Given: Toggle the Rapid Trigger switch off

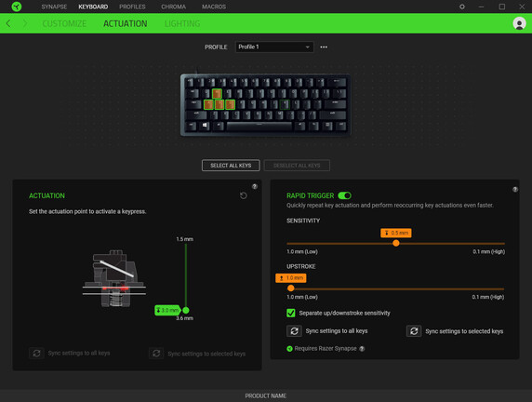Looking at the screenshot, I should [344, 195].
